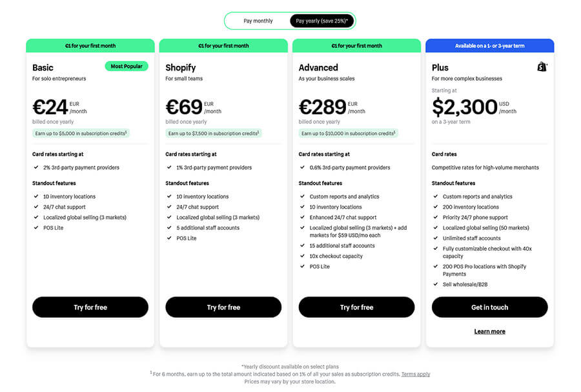Click the €1 first month banner on Shopify plan
The width and height of the screenshot is (581, 392).
[x=223, y=45]
